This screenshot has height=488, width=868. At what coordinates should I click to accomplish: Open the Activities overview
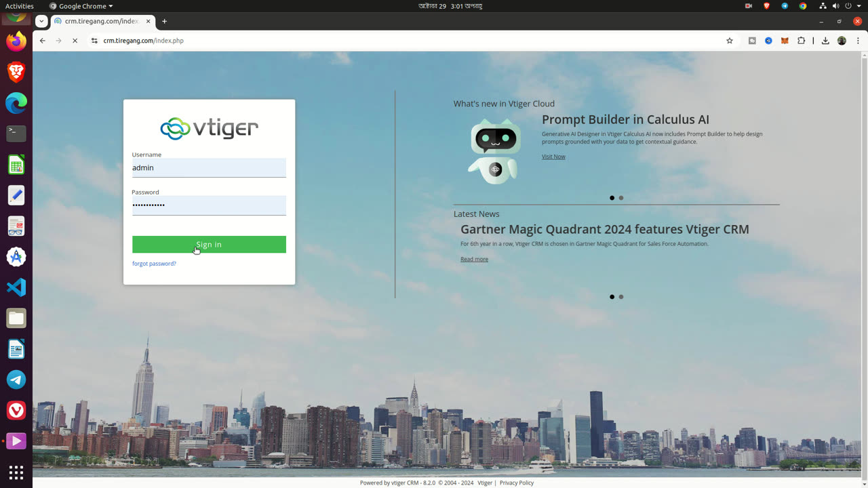(x=20, y=6)
